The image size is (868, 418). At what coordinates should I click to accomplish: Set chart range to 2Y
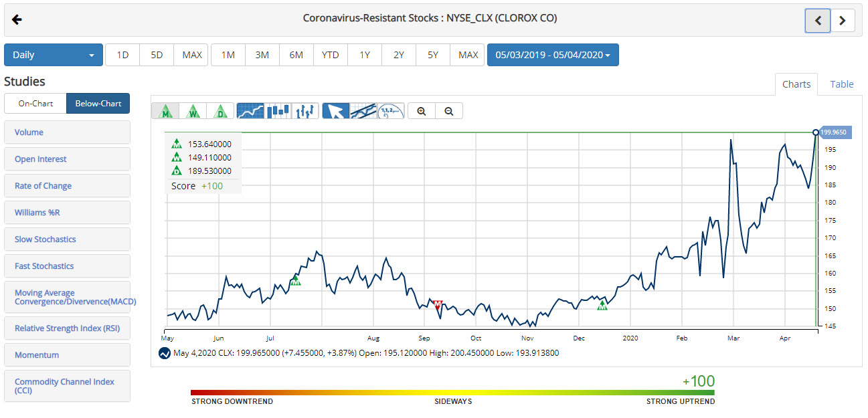pyautogui.click(x=399, y=55)
